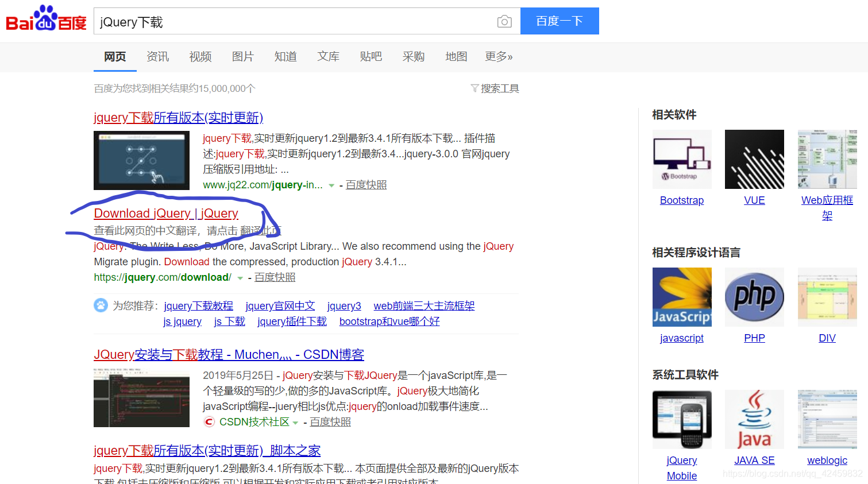Open the Bootstrap software thumbnail
Viewport: 868px width, 484px height.
click(682, 159)
